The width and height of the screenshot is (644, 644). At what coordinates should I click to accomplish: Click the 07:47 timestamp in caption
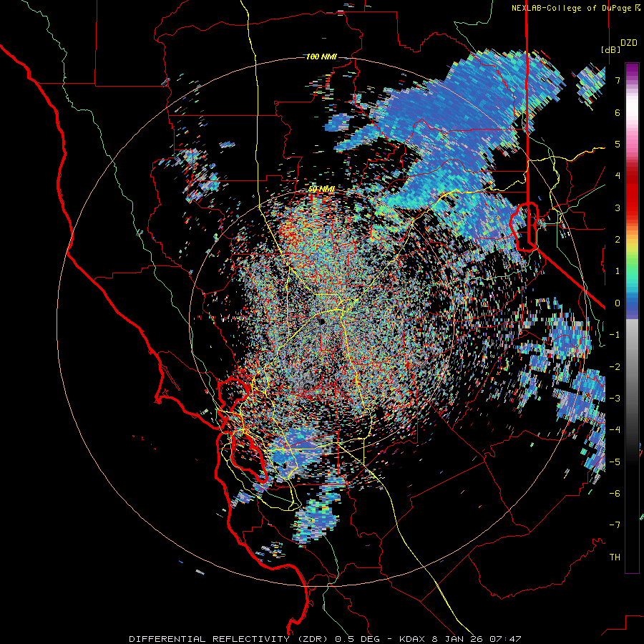(x=507, y=639)
